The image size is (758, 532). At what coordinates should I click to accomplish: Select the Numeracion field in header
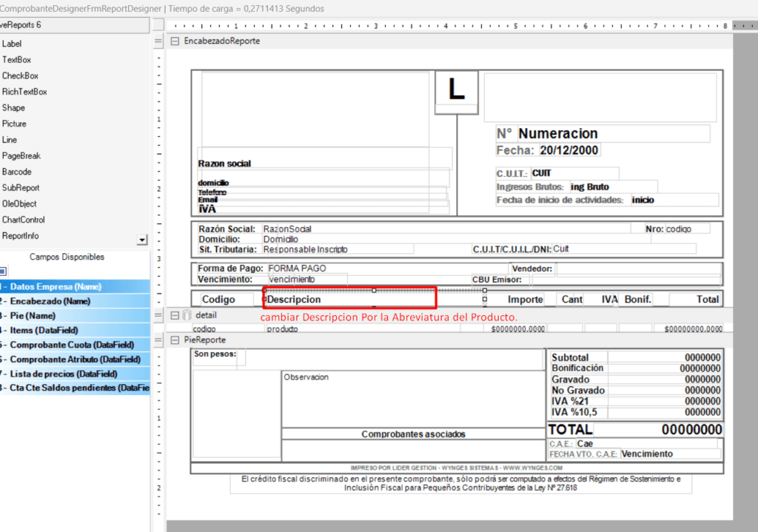pyautogui.click(x=558, y=134)
